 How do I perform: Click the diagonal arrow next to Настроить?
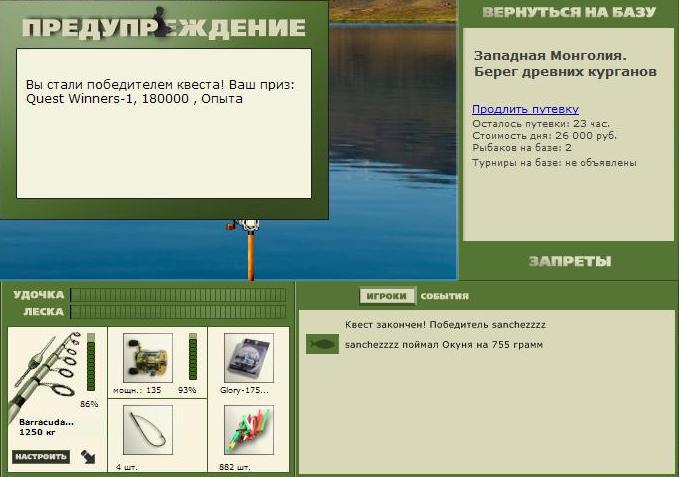pos(88,457)
